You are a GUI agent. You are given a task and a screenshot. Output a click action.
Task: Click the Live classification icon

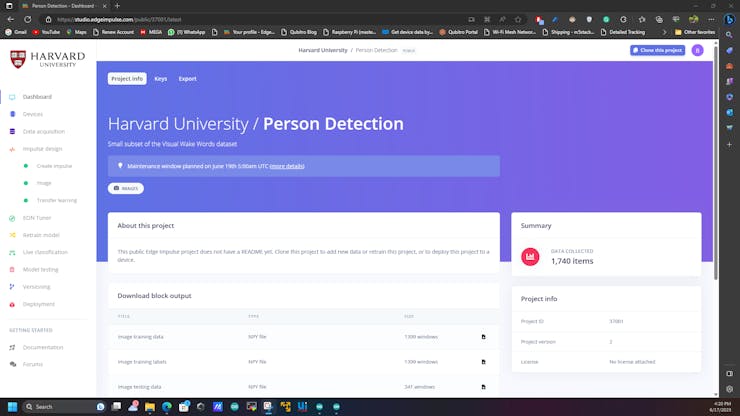pyautogui.click(x=12, y=253)
